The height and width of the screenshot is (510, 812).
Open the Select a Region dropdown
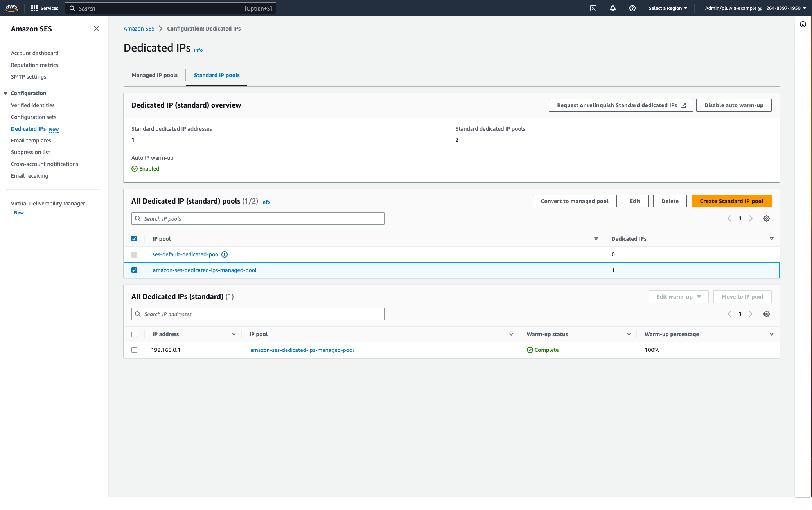point(668,8)
